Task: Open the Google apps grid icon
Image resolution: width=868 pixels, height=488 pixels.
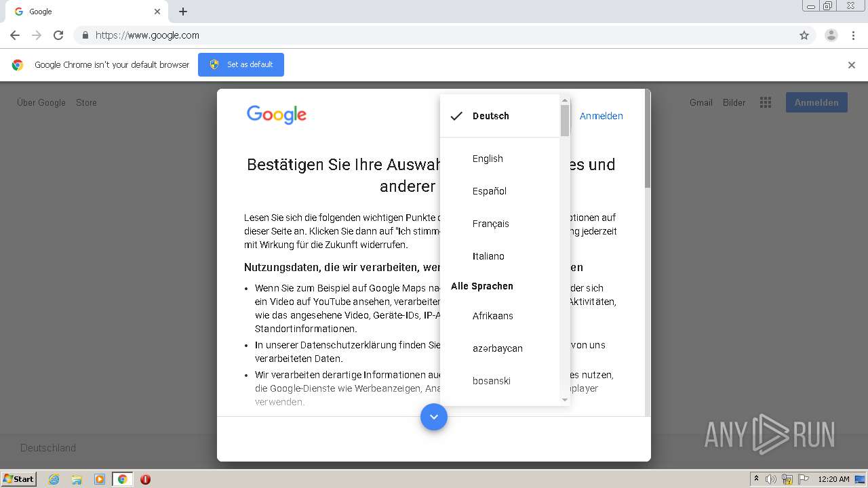Action: point(766,102)
